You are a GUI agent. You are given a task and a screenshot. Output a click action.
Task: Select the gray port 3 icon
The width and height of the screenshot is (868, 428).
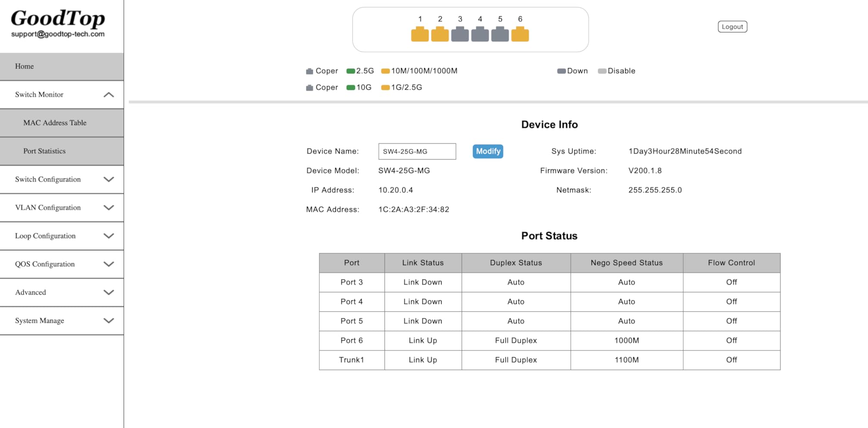click(460, 34)
